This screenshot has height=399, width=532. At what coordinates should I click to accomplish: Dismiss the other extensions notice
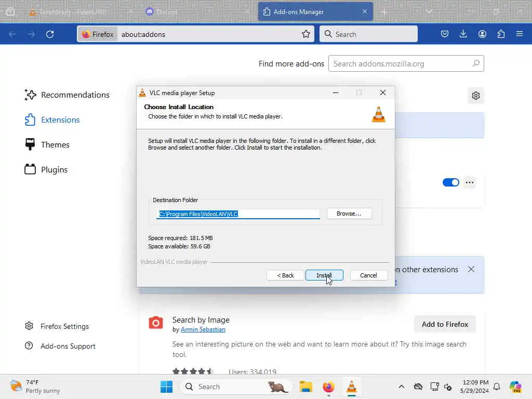pyautogui.click(x=471, y=270)
